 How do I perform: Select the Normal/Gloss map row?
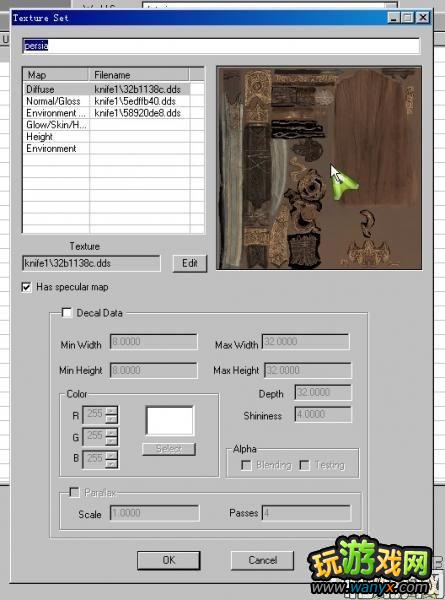[107, 101]
